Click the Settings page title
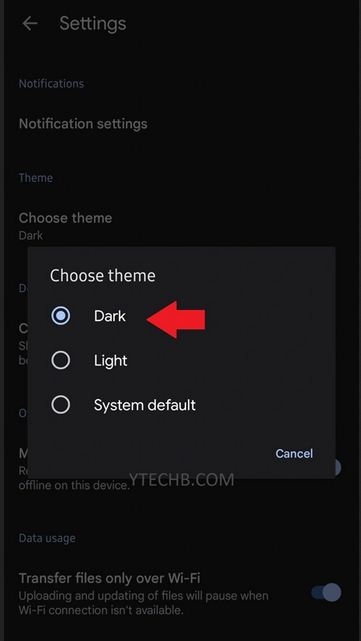This screenshot has height=641, width=361. pos(93,24)
